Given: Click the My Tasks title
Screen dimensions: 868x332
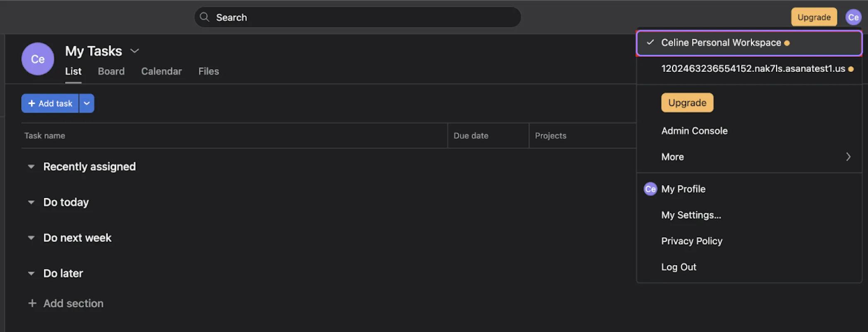Looking at the screenshot, I should pos(94,51).
